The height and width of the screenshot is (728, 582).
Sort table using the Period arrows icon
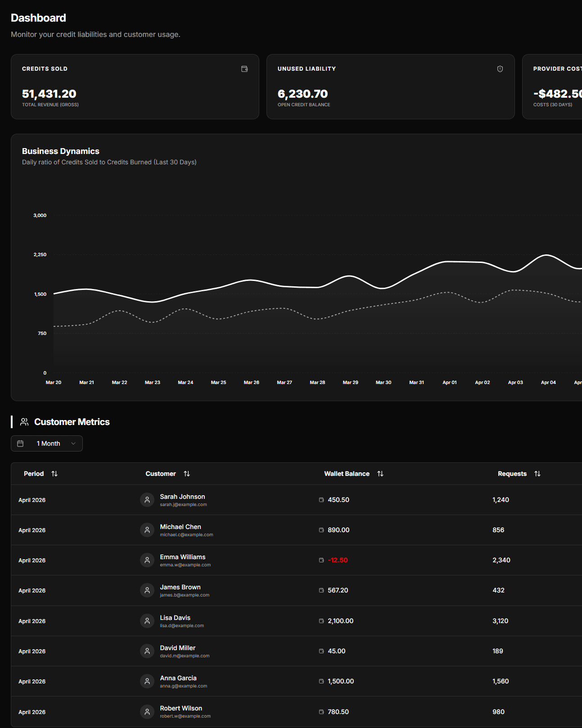point(54,474)
